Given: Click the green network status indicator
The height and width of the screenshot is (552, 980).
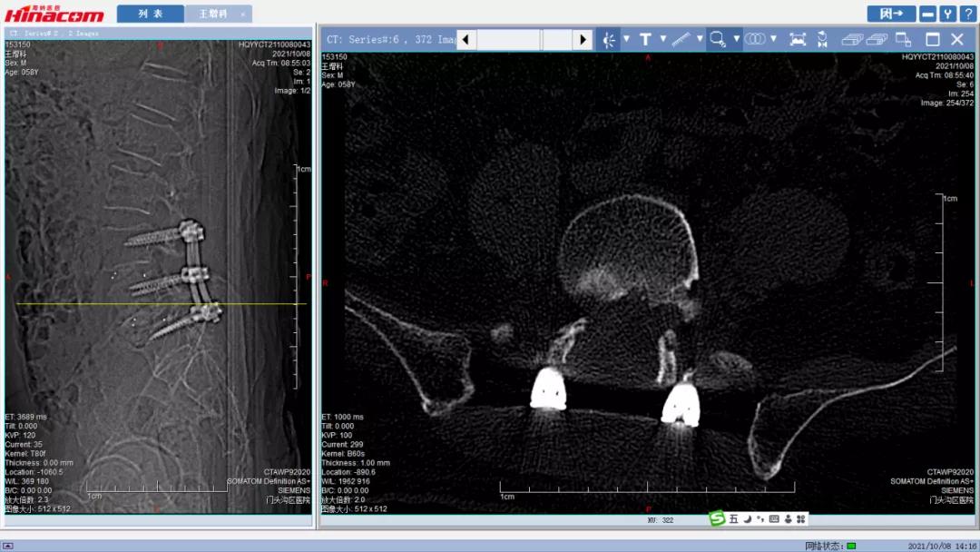Looking at the screenshot, I should click(x=851, y=547).
